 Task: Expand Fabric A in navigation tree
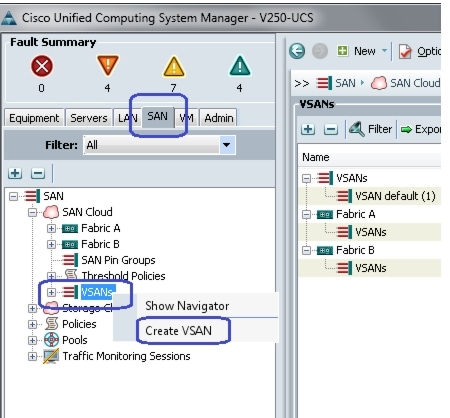[51, 228]
